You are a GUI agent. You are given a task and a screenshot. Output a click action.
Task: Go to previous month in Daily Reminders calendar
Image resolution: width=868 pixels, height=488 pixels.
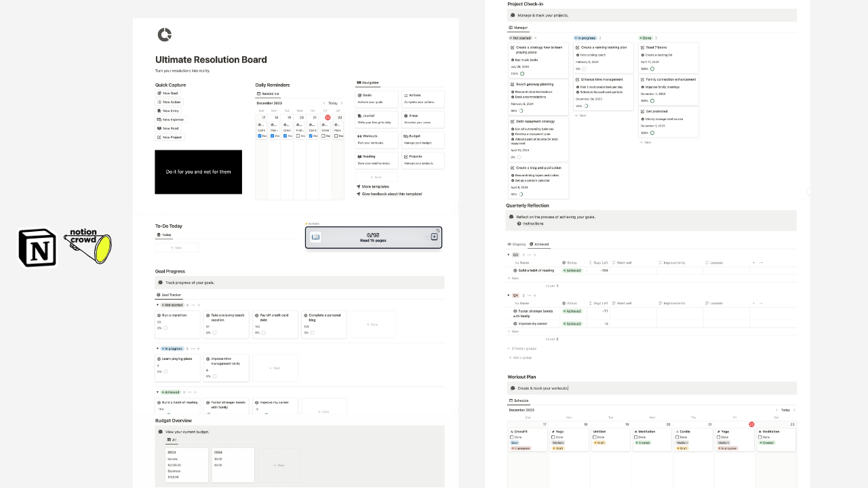(x=324, y=103)
